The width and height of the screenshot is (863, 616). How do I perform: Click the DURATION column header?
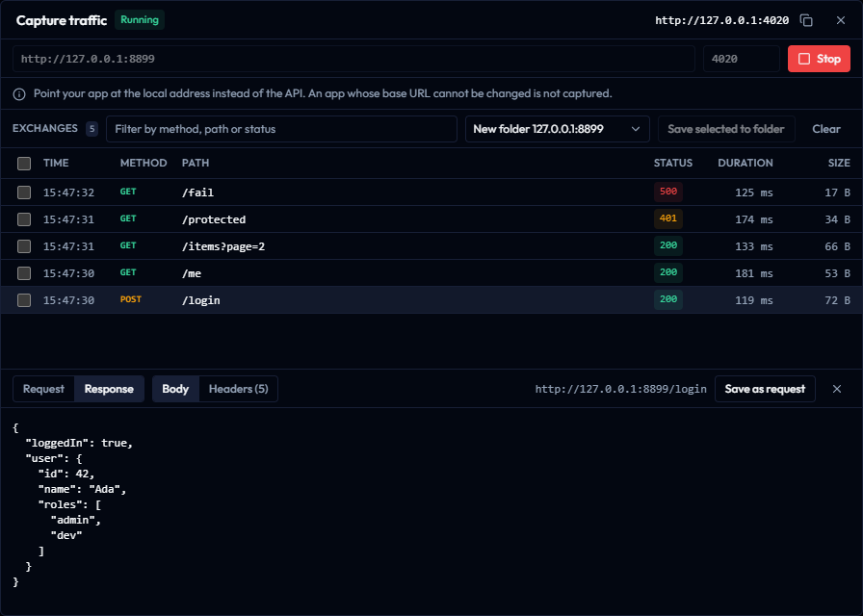[745, 164]
